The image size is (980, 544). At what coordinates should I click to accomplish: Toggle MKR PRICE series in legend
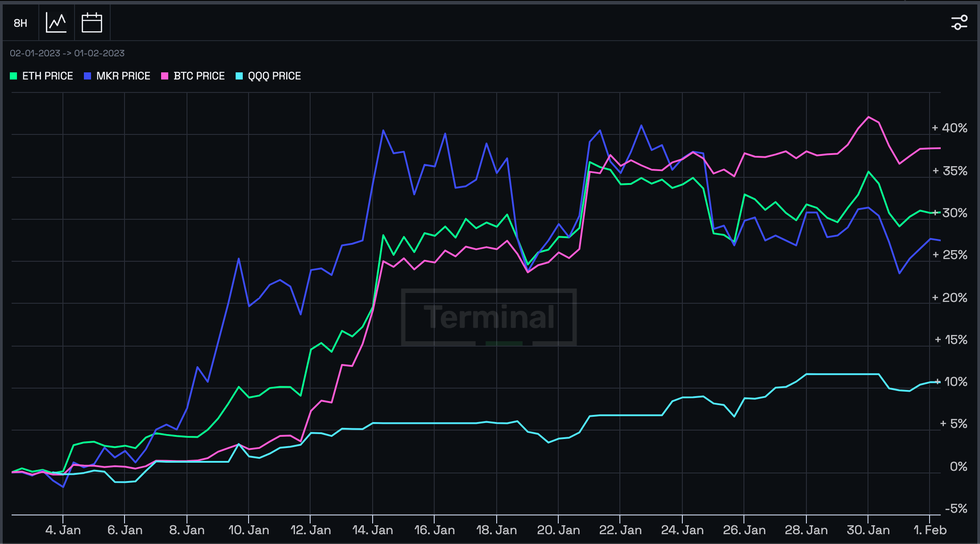117,76
